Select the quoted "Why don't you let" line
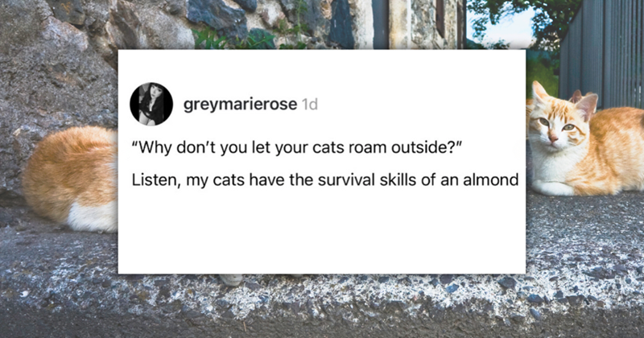Screen dimensions: 644x338 [x=297, y=147]
